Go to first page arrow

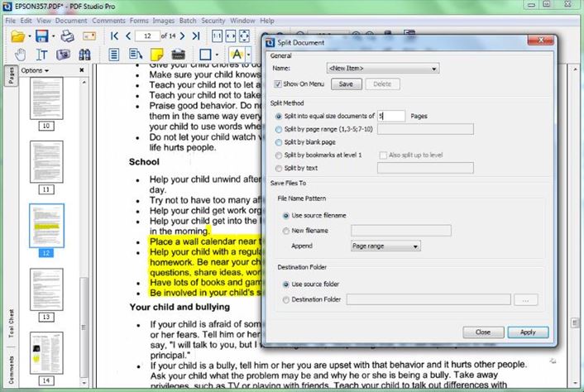[114, 36]
